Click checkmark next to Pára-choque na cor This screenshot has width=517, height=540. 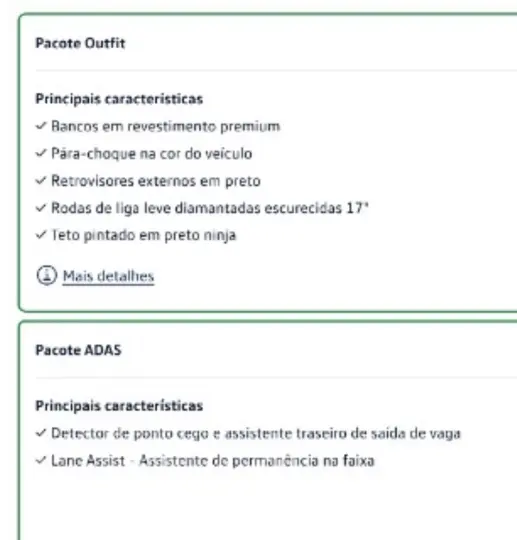pyautogui.click(x=41, y=153)
